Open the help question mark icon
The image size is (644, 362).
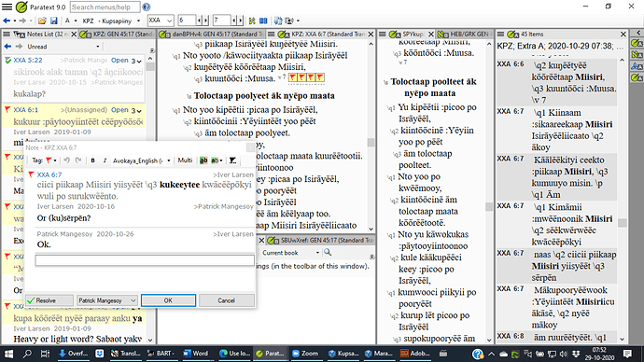pos(147,7)
